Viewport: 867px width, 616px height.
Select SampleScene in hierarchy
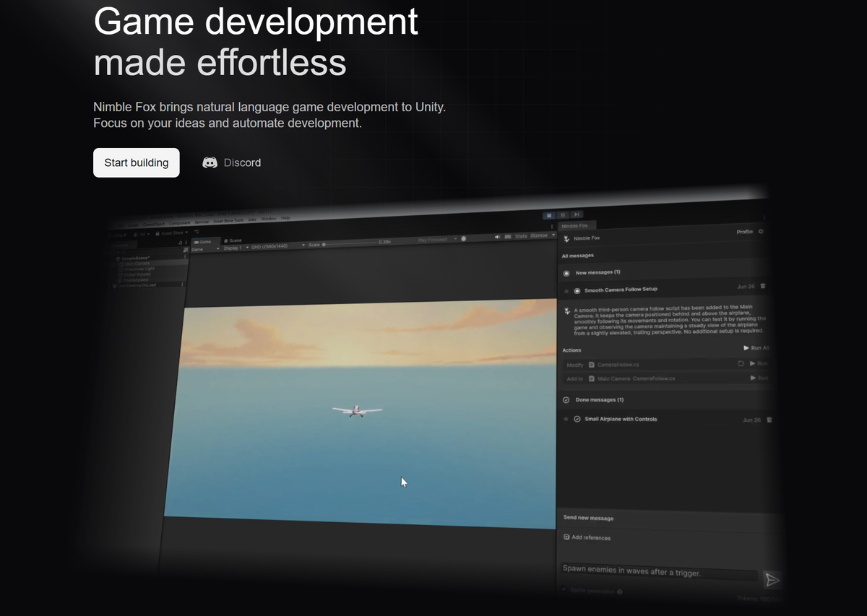click(135, 259)
